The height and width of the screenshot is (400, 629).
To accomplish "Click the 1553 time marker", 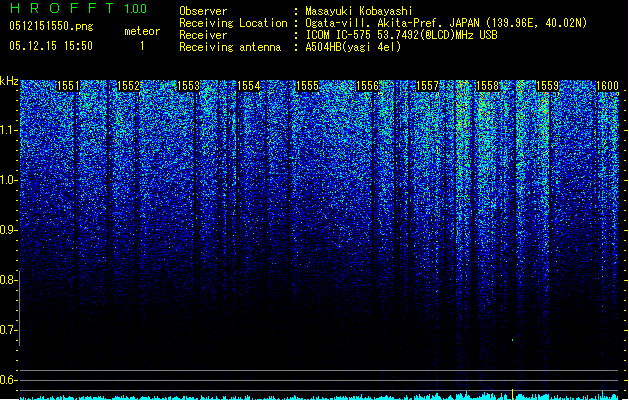I will coord(188,86).
